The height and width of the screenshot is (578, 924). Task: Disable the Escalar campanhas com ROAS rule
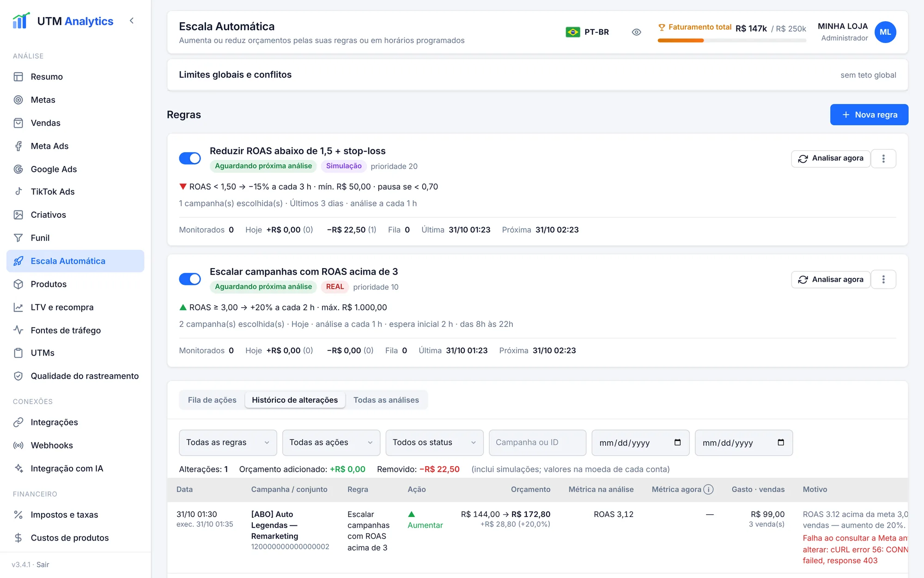click(x=190, y=279)
